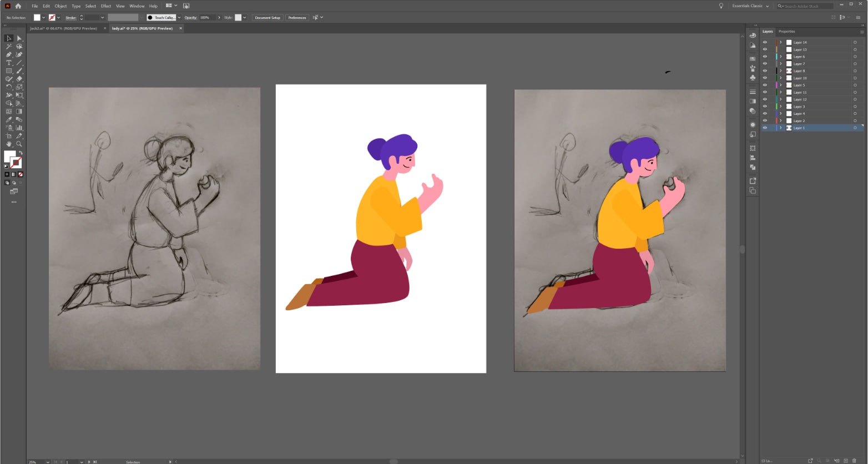The image size is (868, 464).
Task: Click the Preferences button
Action: [x=297, y=18]
